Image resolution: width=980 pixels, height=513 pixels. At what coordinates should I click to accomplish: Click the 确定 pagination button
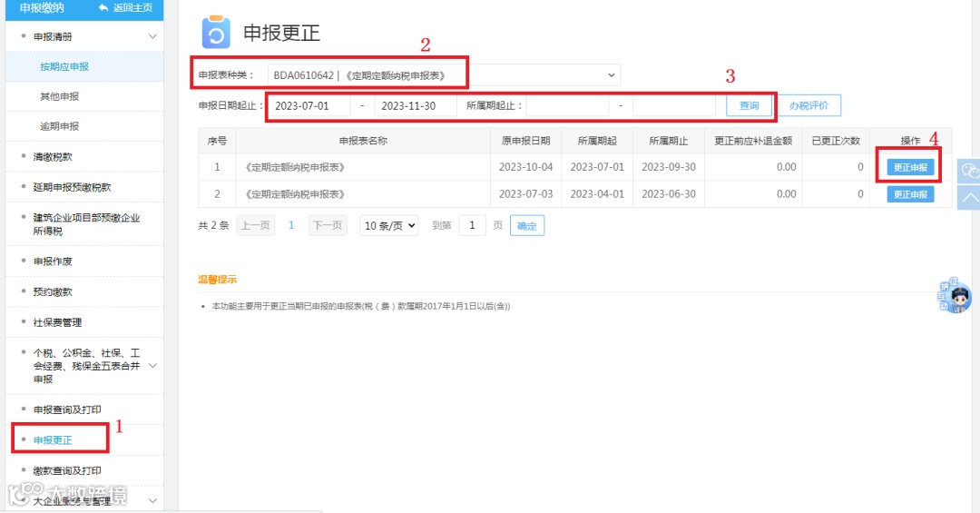pos(527,226)
